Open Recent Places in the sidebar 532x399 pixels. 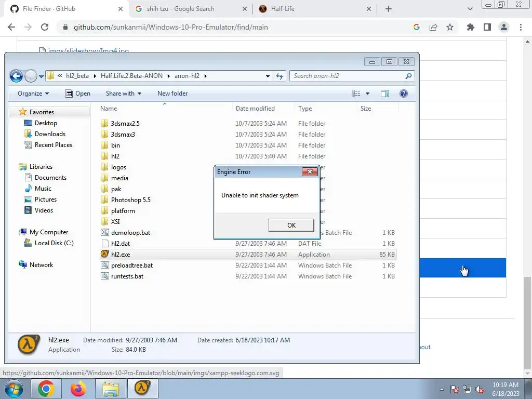click(x=54, y=145)
